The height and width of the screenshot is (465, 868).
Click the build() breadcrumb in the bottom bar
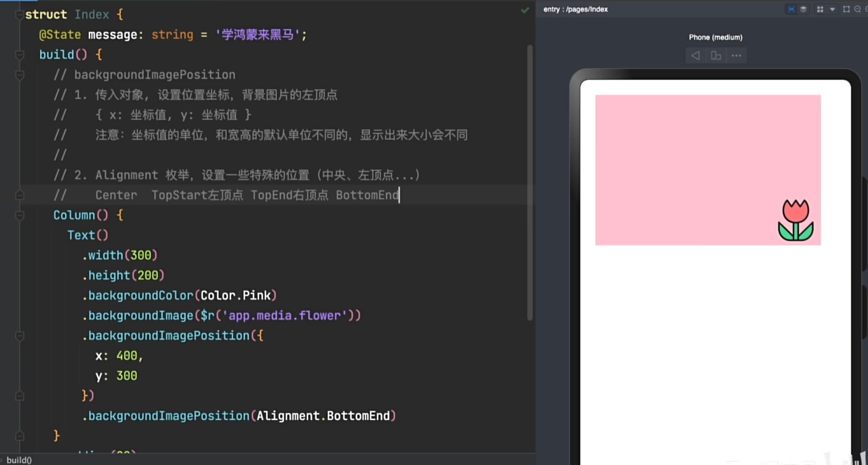coord(19,460)
